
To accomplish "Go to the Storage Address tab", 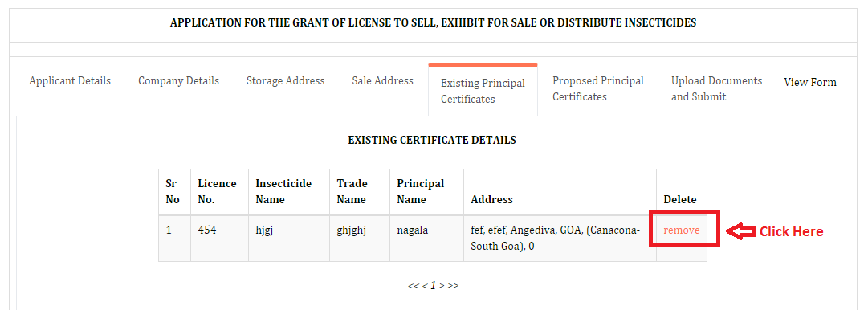I will pos(286,81).
